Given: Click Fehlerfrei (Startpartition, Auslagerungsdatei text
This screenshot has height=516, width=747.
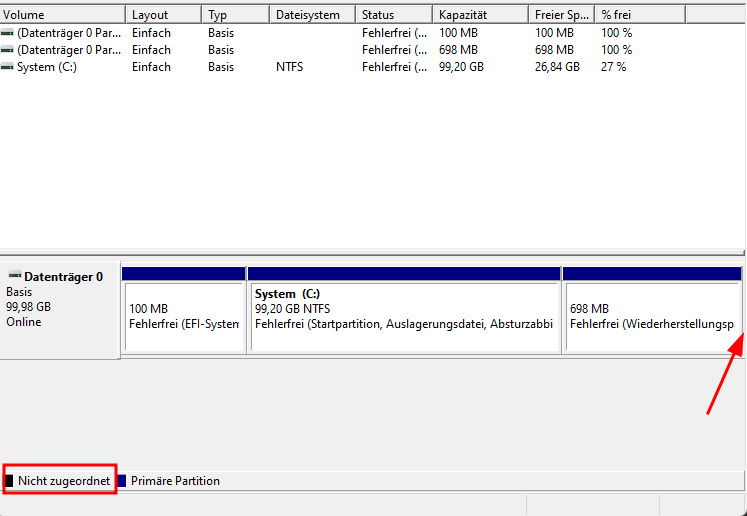Looking at the screenshot, I should point(404,324).
